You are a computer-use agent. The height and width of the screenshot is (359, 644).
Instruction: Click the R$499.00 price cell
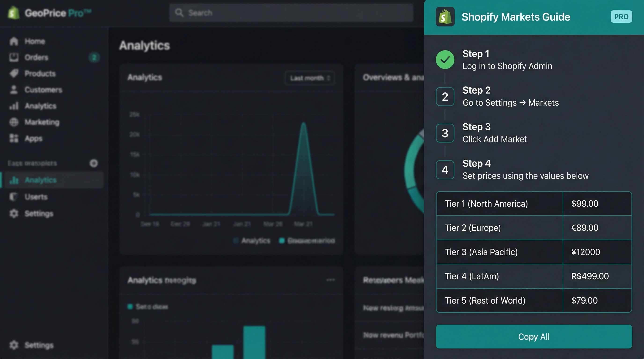[x=597, y=276]
